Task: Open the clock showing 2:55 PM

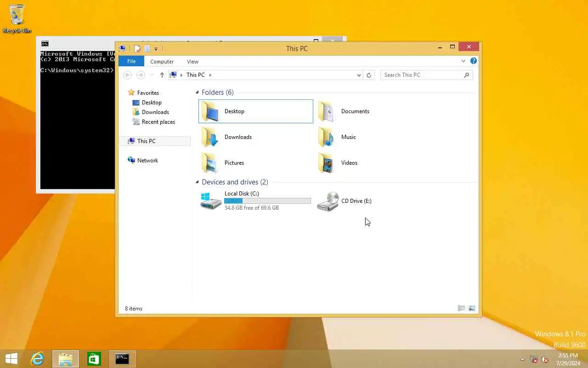Action: pyautogui.click(x=568, y=359)
